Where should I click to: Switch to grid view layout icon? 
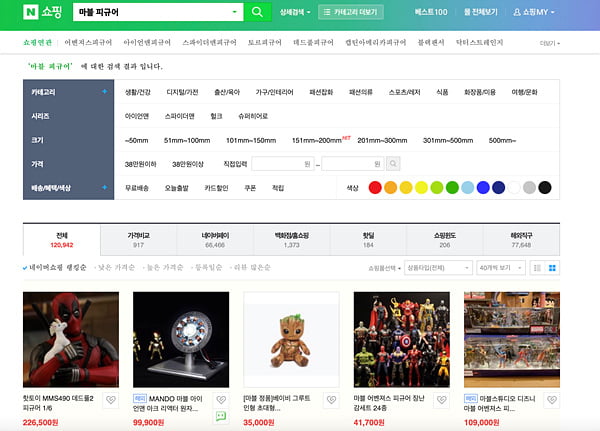point(552,268)
